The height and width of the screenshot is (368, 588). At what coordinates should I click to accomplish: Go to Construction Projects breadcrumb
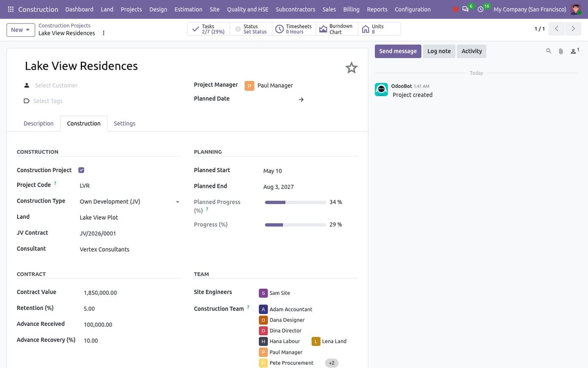point(65,26)
